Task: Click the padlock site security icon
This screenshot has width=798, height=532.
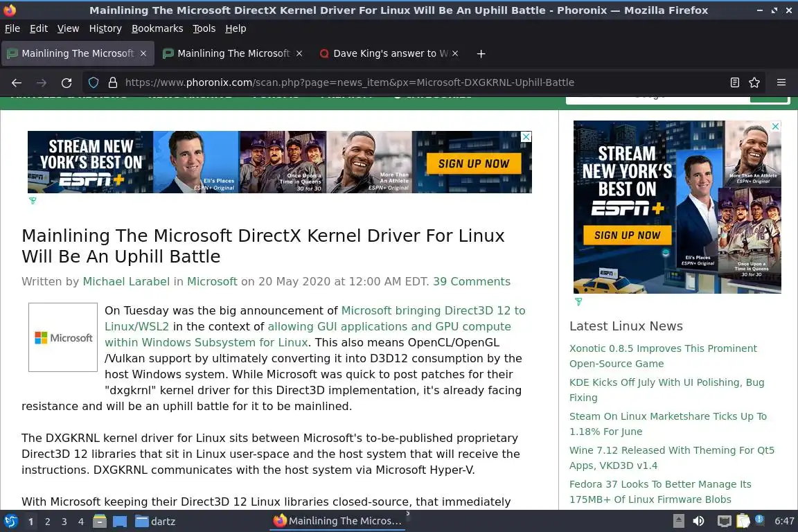Action: [x=113, y=82]
